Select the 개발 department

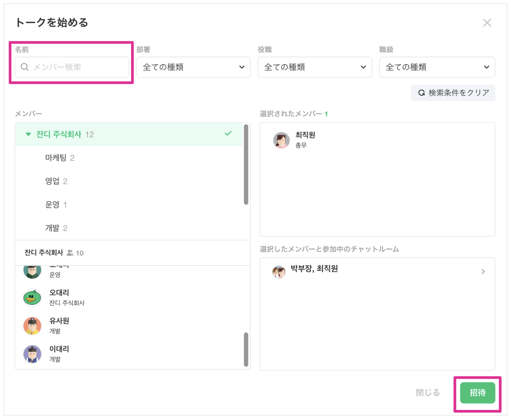[x=53, y=228]
